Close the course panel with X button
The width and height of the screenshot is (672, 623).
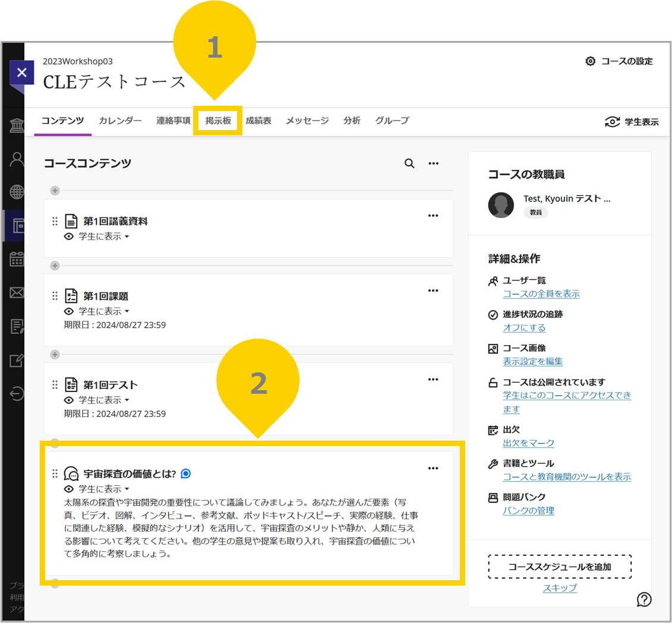pyautogui.click(x=21, y=72)
